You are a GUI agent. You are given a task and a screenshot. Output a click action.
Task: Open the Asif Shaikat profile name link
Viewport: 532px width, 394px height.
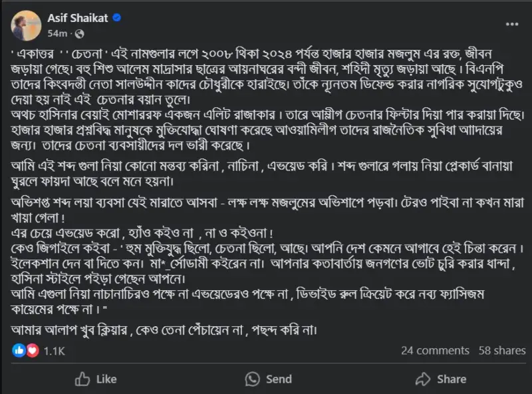click(78, 18)
